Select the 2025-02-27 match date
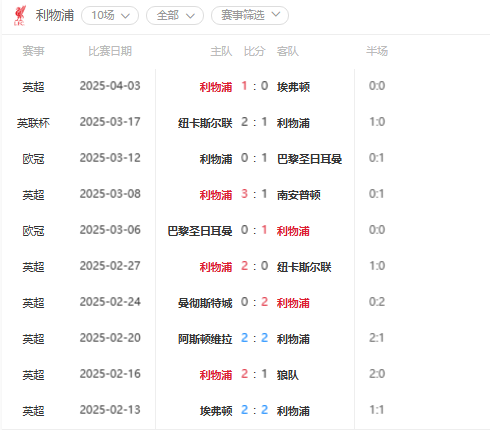Image resolution: width=490 pixels, height=430 pixels. click(x=110, y=266)
